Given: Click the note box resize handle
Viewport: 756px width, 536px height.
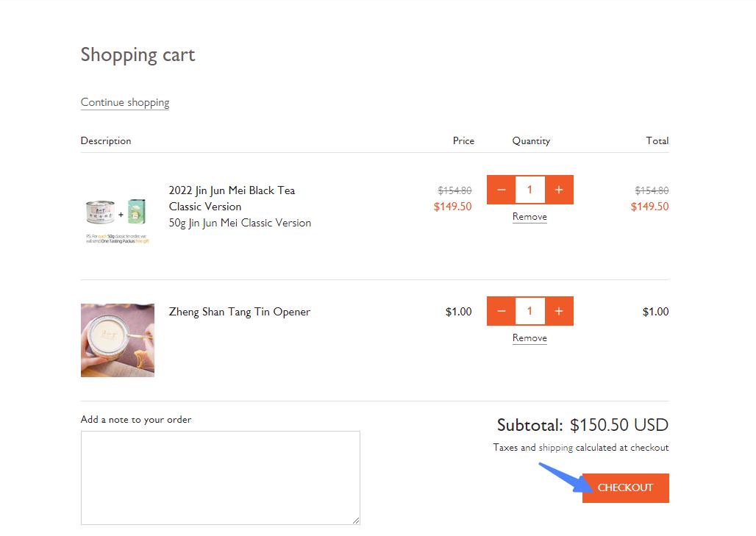Looking at the screenshot, I should click(x=356, y=521).
